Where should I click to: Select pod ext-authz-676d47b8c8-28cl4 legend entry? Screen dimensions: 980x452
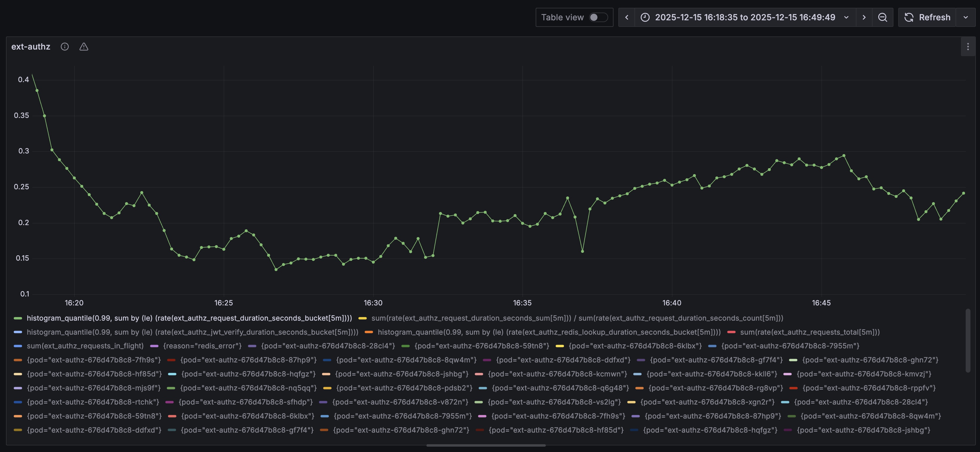coord(328,346)
